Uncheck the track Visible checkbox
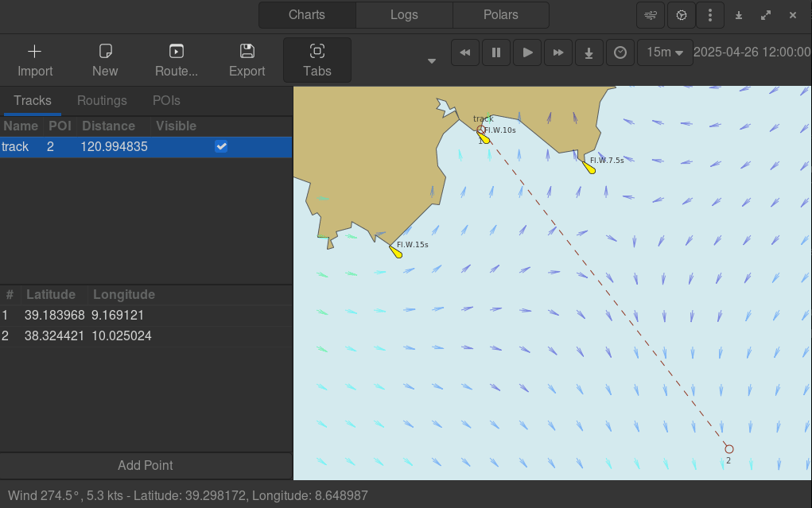 point(221,147)
